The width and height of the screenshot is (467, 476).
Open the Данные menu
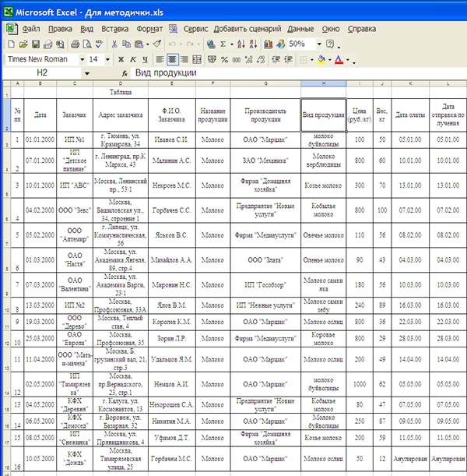coord(300,29)
